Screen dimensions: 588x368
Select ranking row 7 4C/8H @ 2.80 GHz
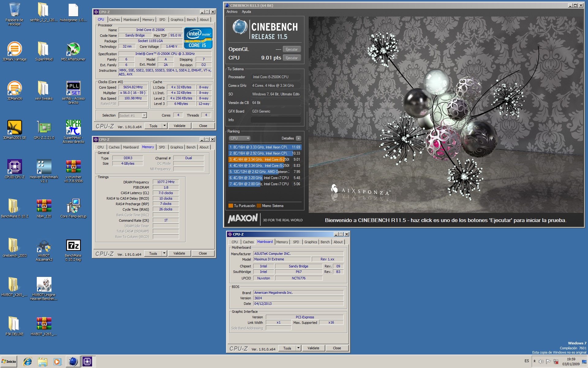[x=265, y=184]
